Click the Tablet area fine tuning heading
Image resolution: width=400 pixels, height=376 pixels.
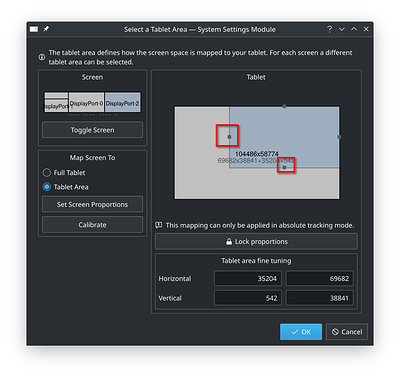tap(256, 261)
